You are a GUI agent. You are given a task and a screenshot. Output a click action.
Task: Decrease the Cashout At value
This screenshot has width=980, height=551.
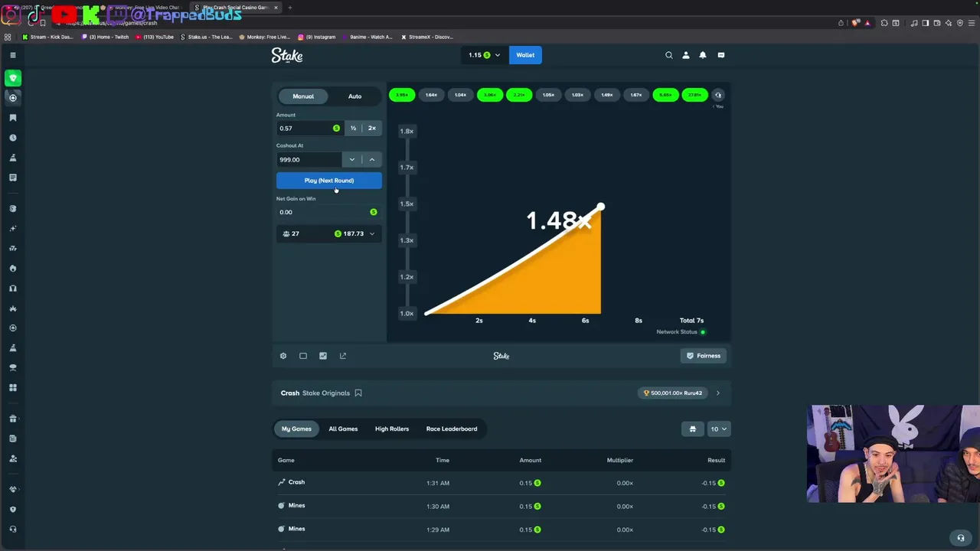pos(352,160)
